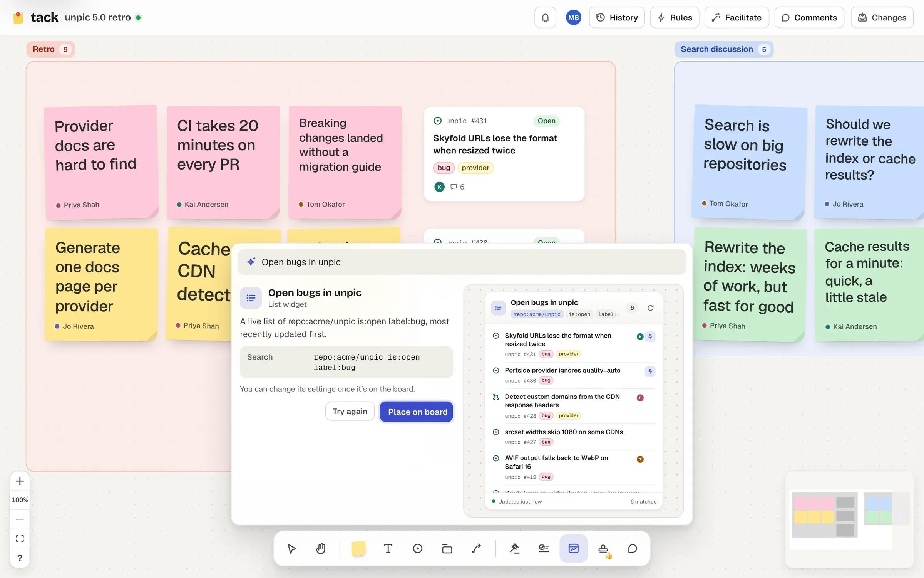
Task: Click the Open bugs in unpic prompt field
Action: click(462, 262)
